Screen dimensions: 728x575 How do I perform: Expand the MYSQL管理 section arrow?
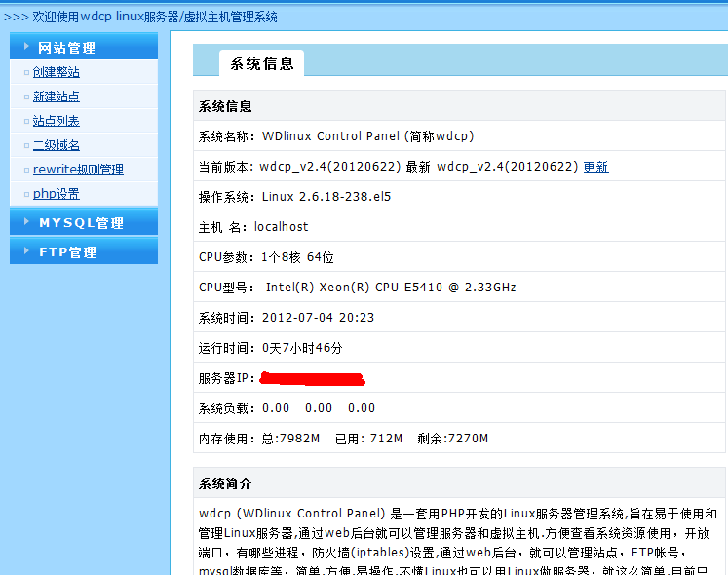tap(26, 222)
